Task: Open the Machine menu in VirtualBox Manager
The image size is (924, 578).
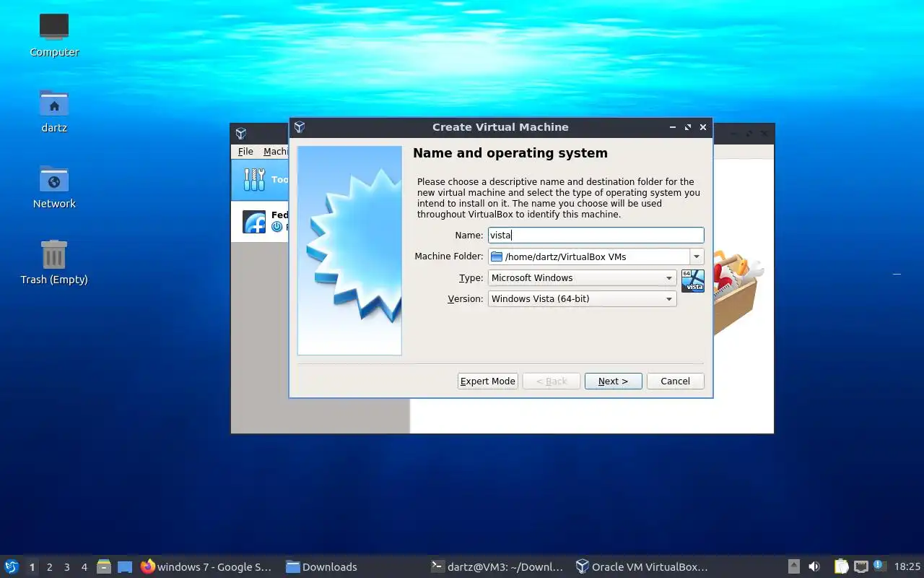Action: click(x=276, y=151)
